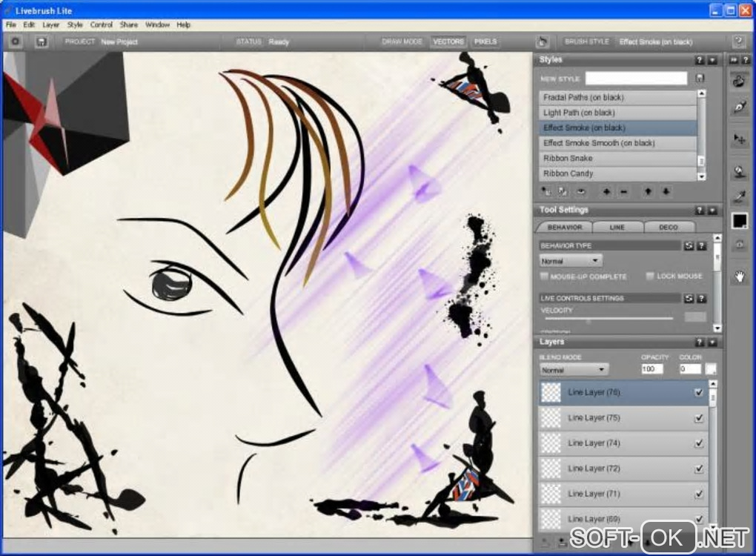
Task: Save new style with disk icon
Action: coord(700,78)
